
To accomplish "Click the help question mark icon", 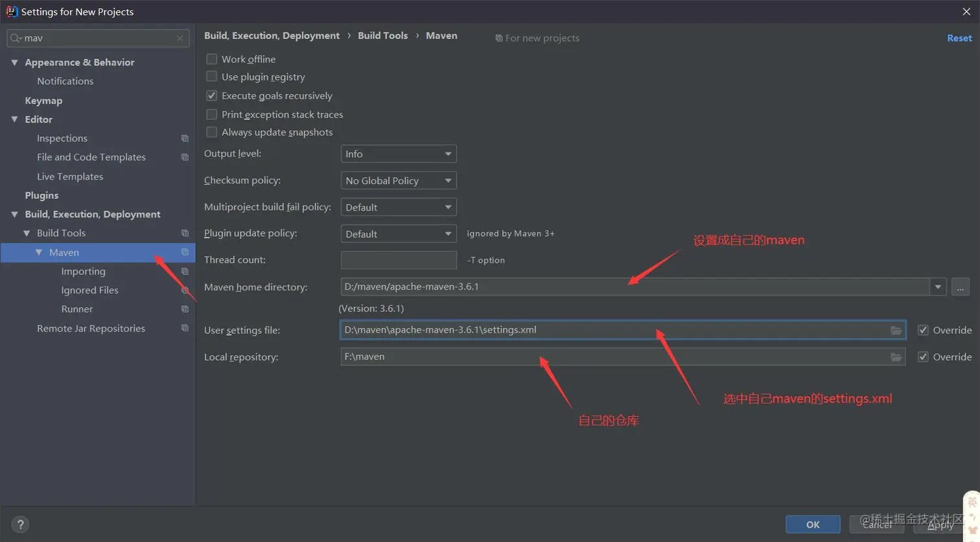I will (20, 524).
